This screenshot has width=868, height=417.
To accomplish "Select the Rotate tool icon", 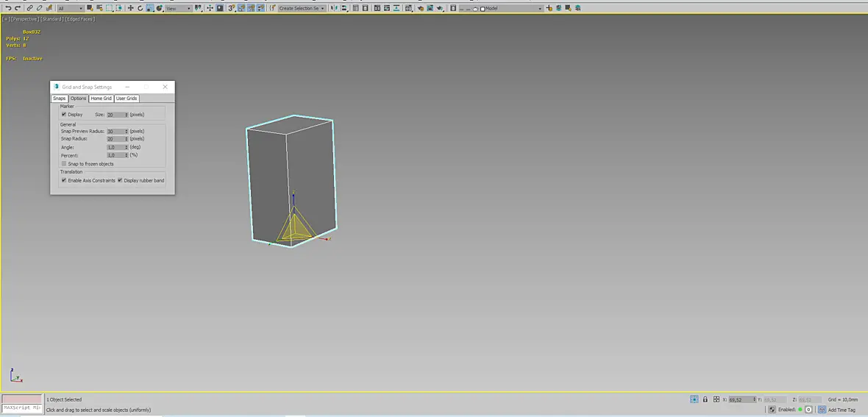I will (140, 8).
